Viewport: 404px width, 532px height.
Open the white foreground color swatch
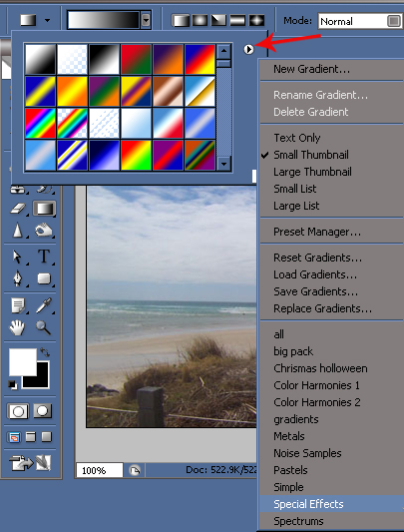(x=22, y=361)
